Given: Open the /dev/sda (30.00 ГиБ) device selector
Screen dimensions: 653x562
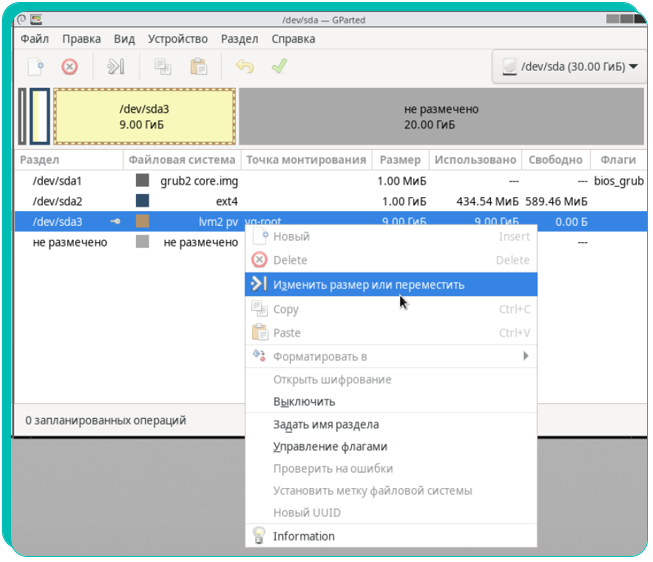Looking at the screenshot, I should 569,67.
